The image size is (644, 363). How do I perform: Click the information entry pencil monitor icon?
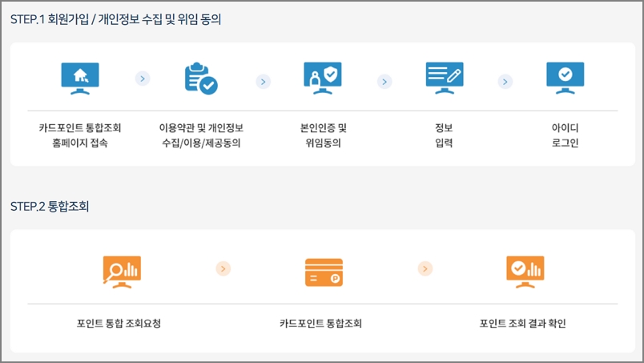coord(445,79)
